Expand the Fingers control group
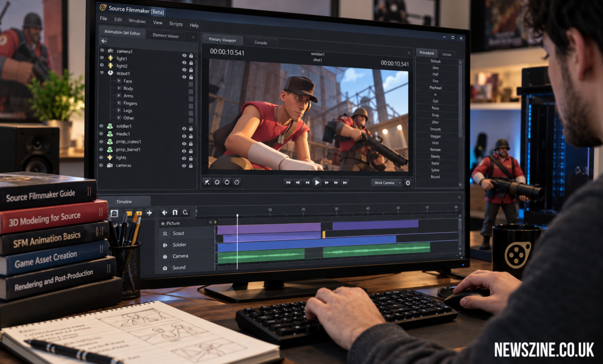 [119, 102]
